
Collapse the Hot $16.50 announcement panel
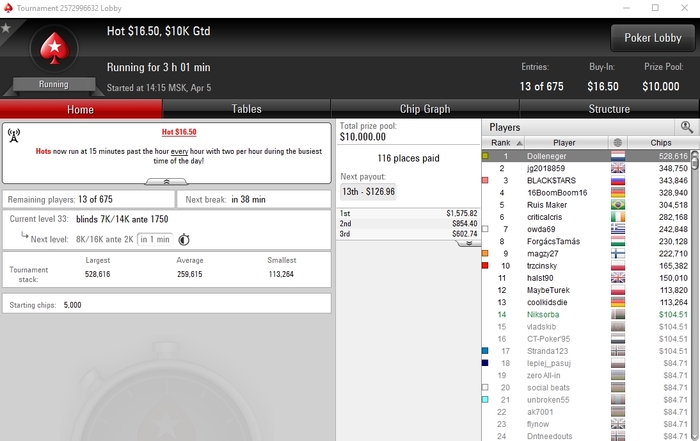(x=167, y=182)
